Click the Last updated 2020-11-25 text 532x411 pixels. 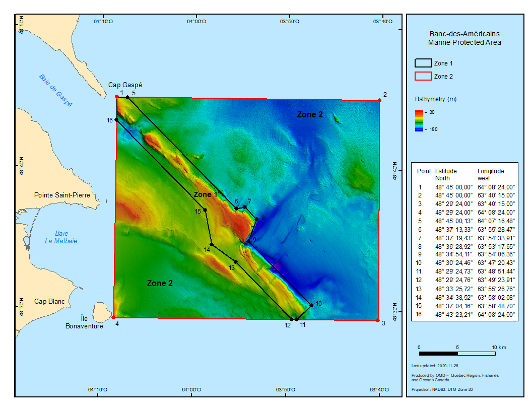tap(435, 366)
